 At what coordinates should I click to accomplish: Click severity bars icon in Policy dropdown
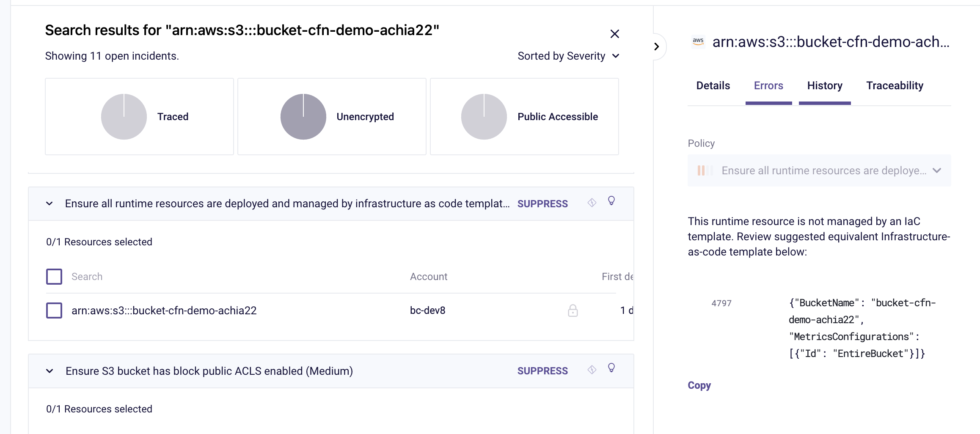[x=705, y=170]
